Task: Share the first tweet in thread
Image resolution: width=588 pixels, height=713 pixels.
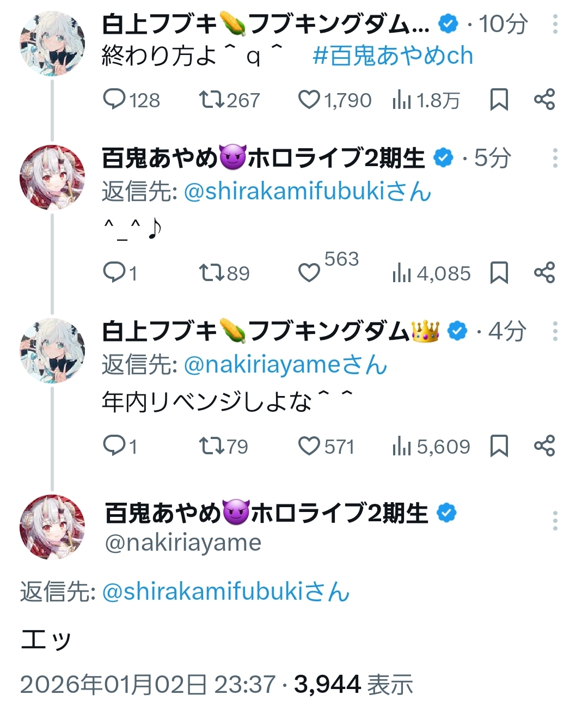Action: [544, 100]
